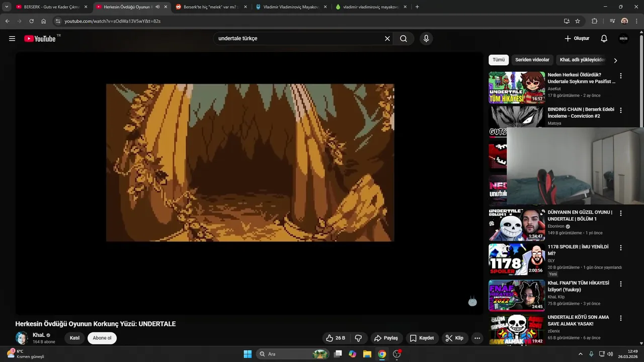The width and height of the screenshot is (644, 362).
Task: Bookmark this page with star
Action: [578, 21]
